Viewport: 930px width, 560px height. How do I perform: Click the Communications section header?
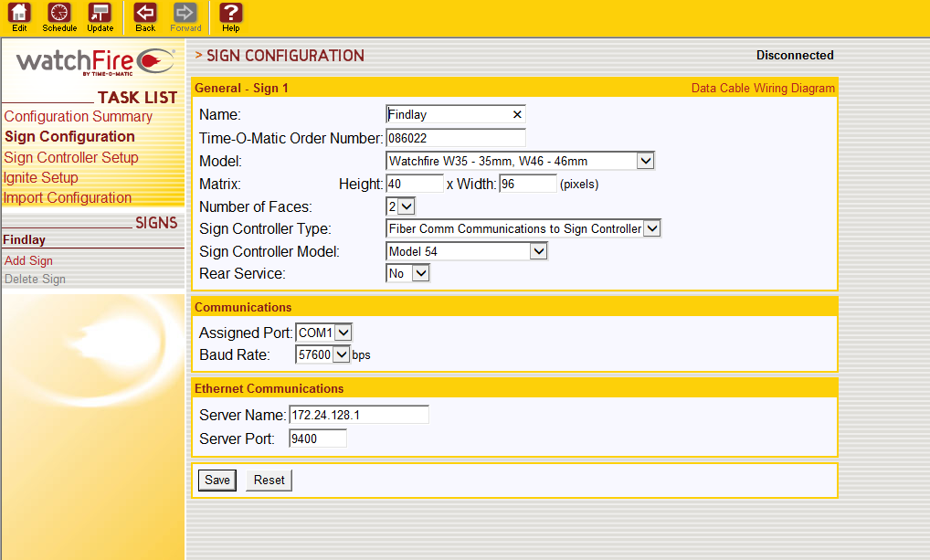point(243,307)
